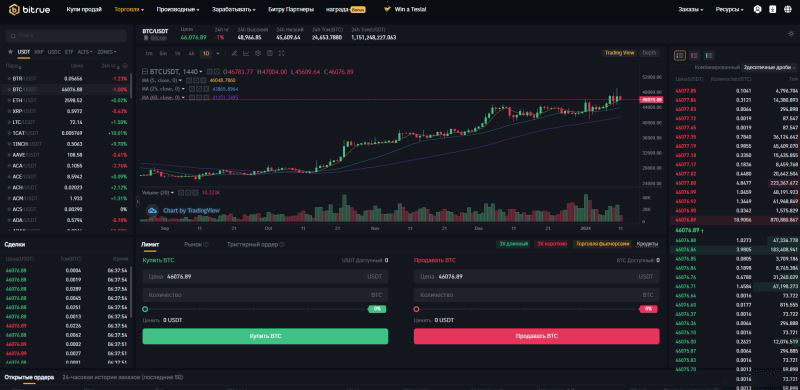This screenshot has height=390, width=800.
Task: Switch to Рынок order tab
Action: [193, 245]
